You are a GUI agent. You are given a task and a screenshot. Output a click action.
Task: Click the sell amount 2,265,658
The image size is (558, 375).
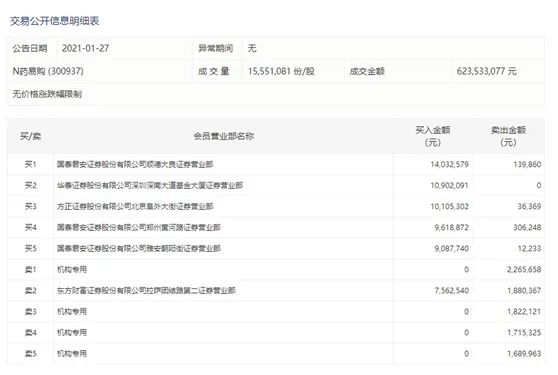[x=524, y=270]
